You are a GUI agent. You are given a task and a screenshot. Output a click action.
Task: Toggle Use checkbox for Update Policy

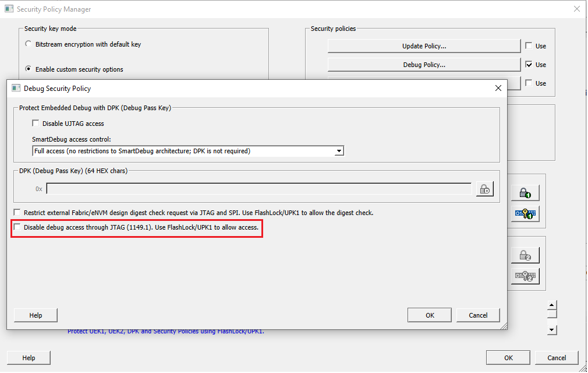tap(529, 46)
